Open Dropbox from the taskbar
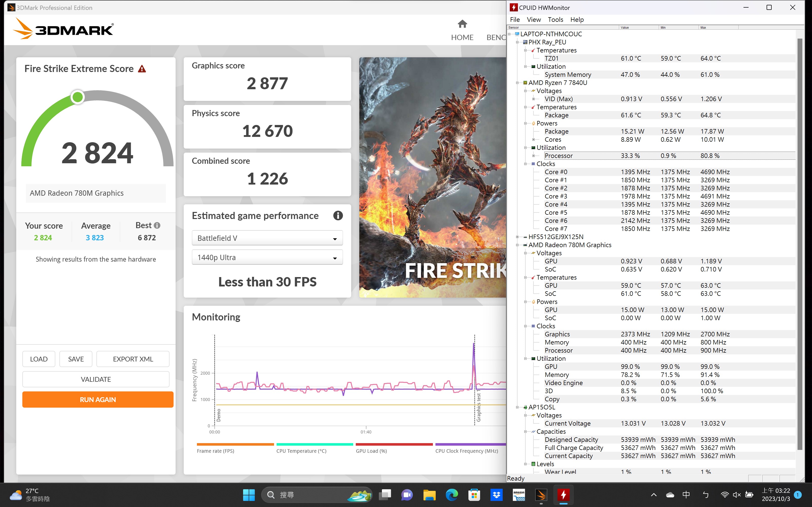 click(497, 495)
